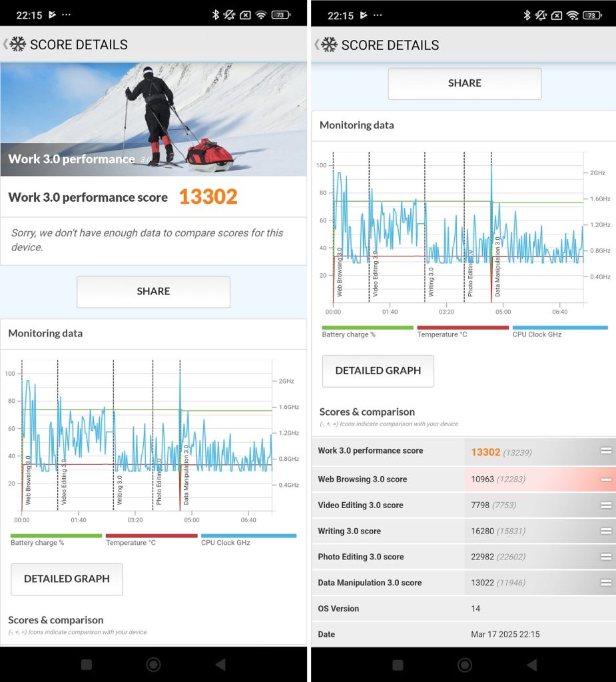The image size is (616, 682).
Task: Tap the Web Browsing value 10963
Action: (482, 480)
